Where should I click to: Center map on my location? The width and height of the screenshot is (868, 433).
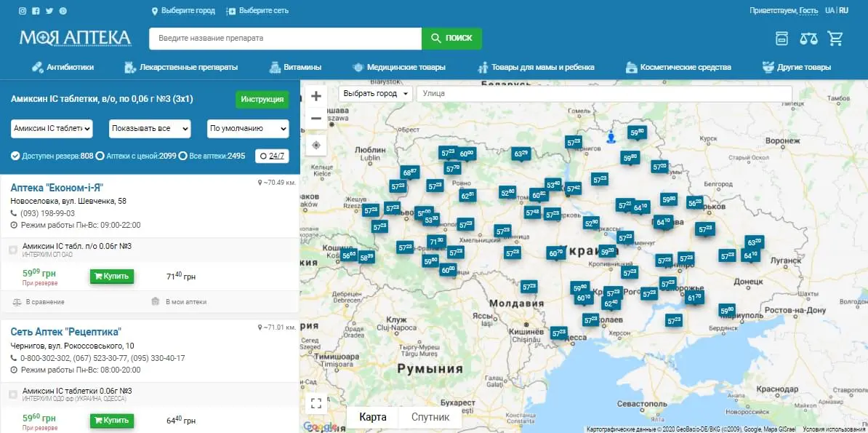tap(316, 145)
